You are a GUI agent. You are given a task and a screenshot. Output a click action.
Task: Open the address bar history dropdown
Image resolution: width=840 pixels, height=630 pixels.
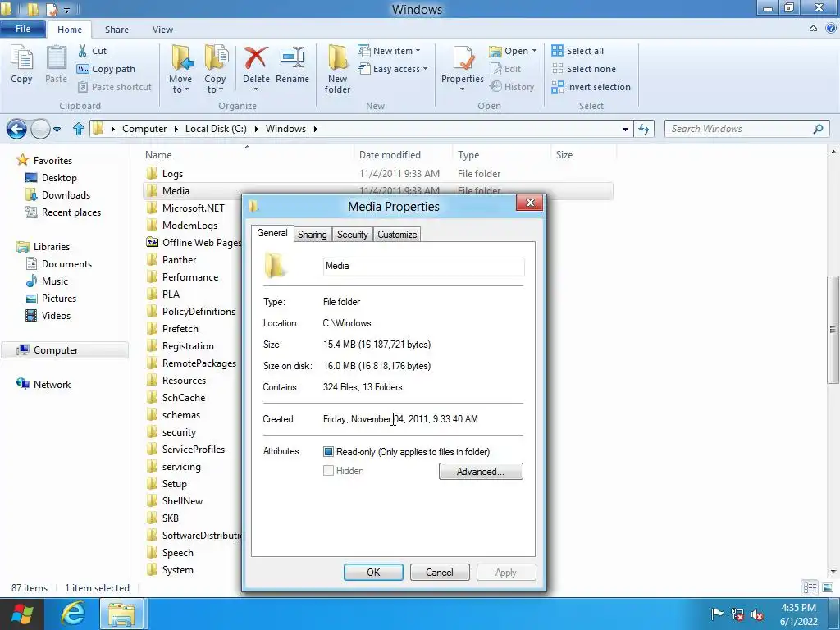click(x=625, y=129)
